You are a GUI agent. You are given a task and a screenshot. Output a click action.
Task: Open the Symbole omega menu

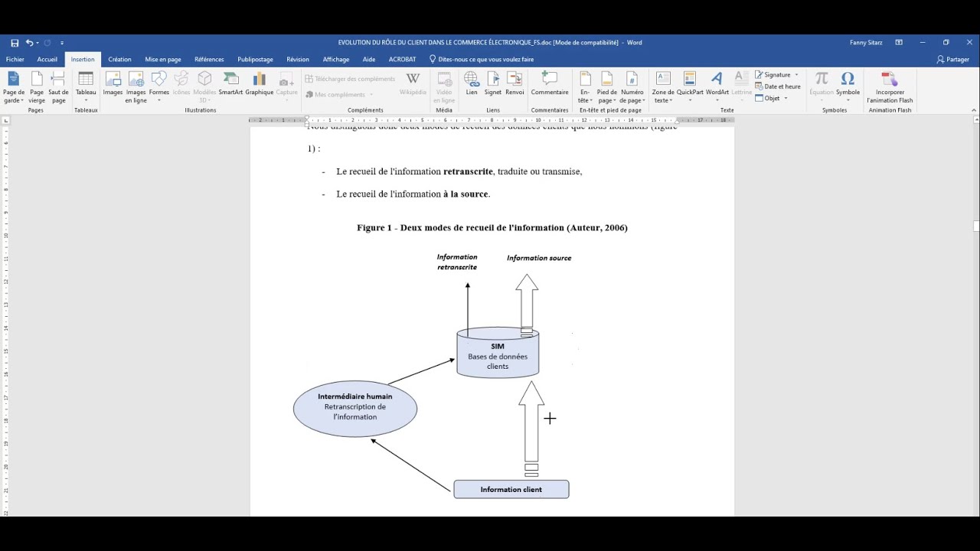[x=848, y=87]
